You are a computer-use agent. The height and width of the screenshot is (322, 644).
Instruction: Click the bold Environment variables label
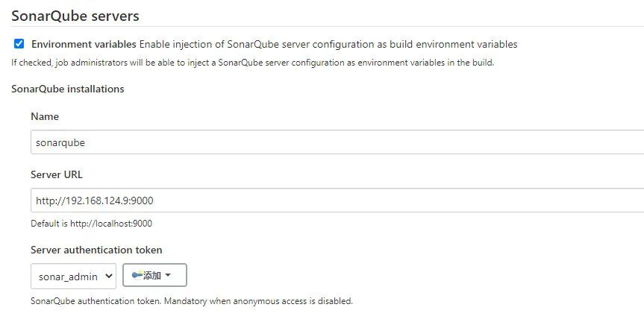84,45
